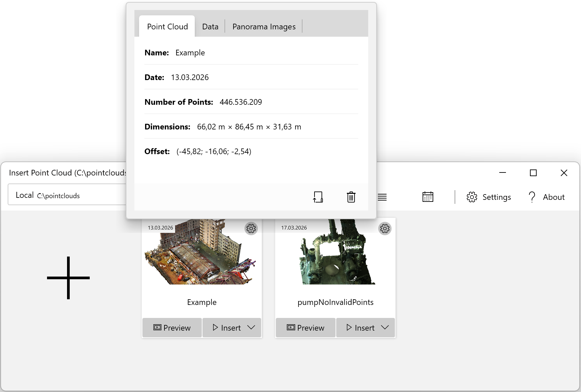This screenshot has height=392, width=581.
Task: Switch to list view icon
Action: coord(382,197)
